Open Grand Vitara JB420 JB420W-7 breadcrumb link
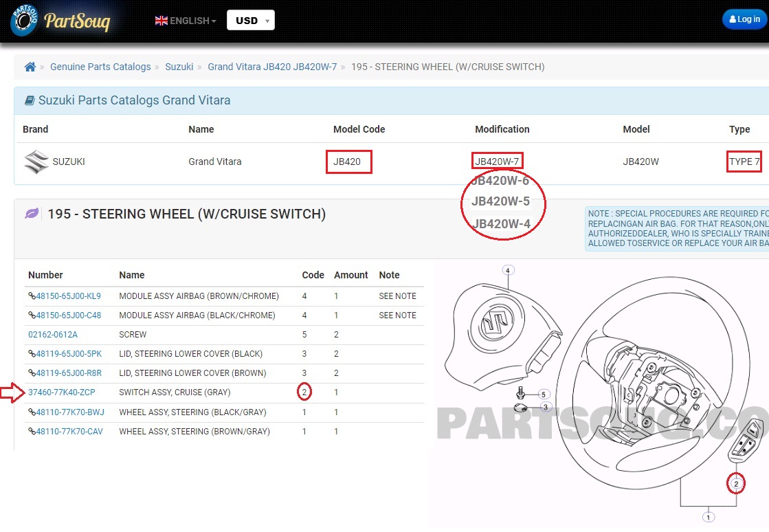Screen dimensions: 769x532 [x=272, y=67]
